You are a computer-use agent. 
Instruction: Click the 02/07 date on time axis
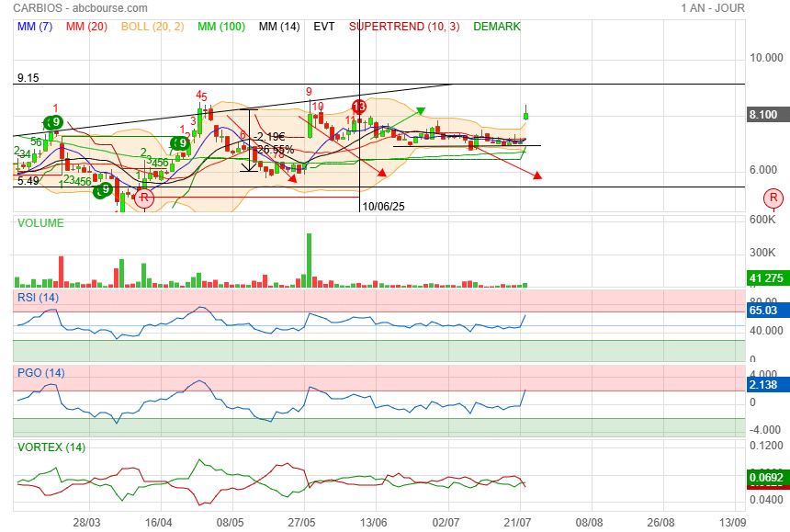(446, 523)
